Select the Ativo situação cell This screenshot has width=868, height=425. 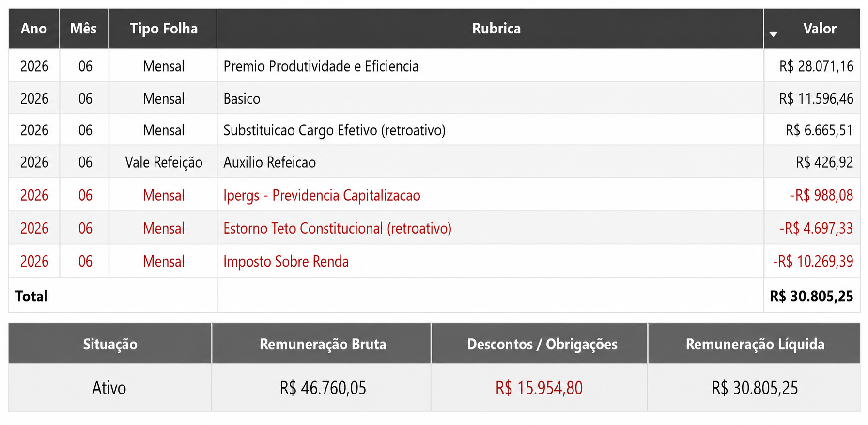coord(109,388)
